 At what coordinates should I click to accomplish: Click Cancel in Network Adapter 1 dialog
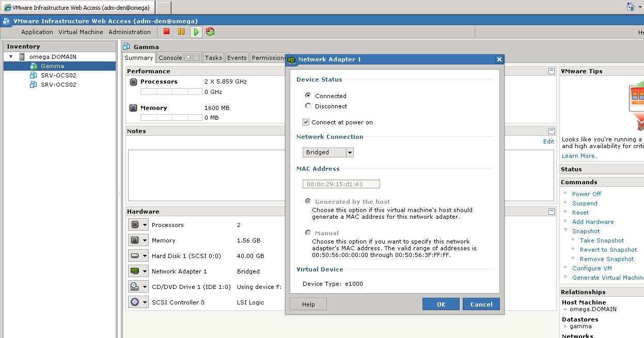click(x=481, y=304)
